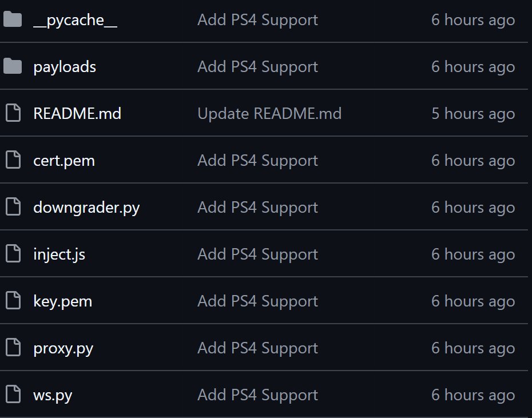Screen dimensions: 532x418
Task: Click the ws.py file icon
Action: pos(12,395)
